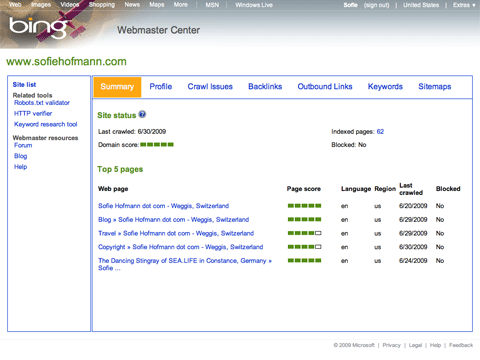This screenshot has height=360, width=480.
Task: Go to the Outbound Links tab
Action: [x=325, y=87]
